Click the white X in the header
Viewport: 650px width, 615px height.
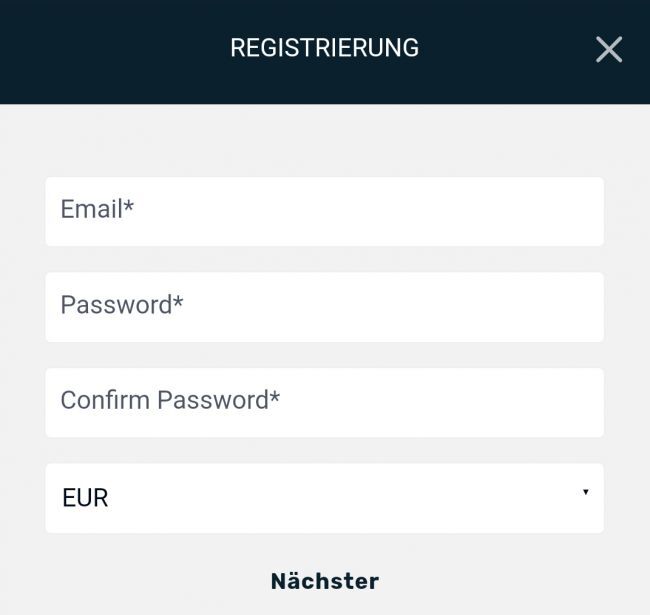608,49
